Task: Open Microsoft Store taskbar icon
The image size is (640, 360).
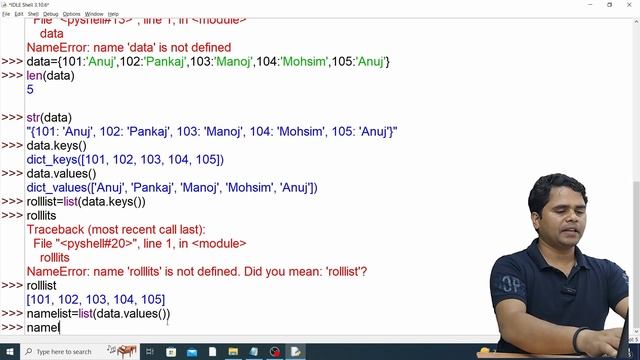Action: click(171, 351)
